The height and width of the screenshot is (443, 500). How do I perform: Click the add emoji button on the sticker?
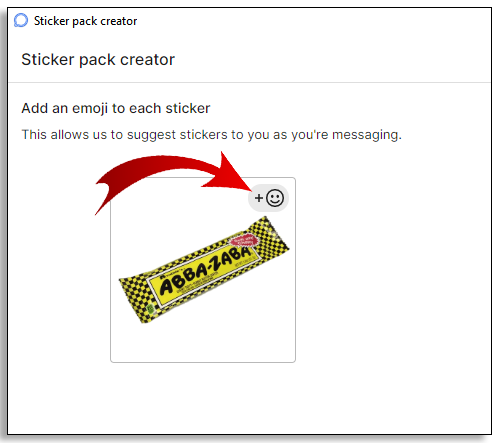point(268,198)
